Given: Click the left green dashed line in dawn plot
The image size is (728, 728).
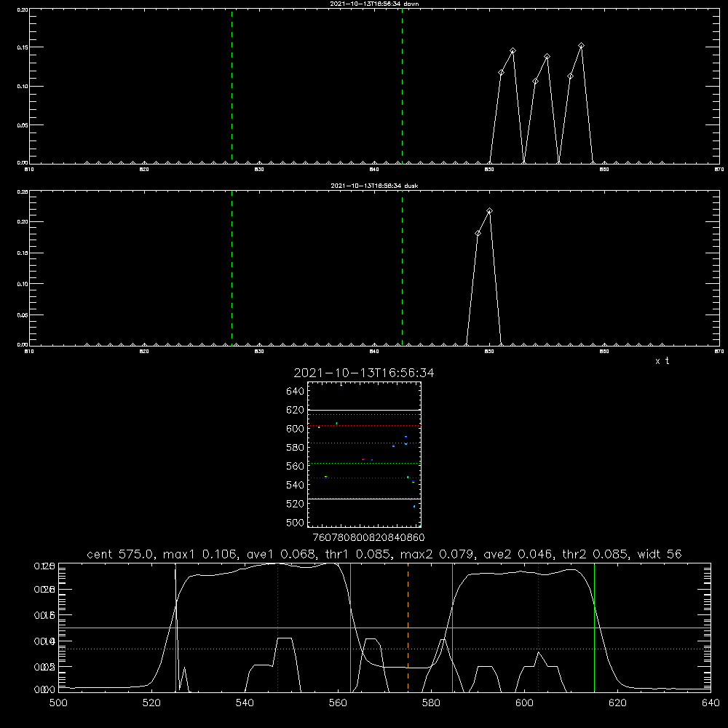Looking at the screenshot, I should [x=232, y=86].
